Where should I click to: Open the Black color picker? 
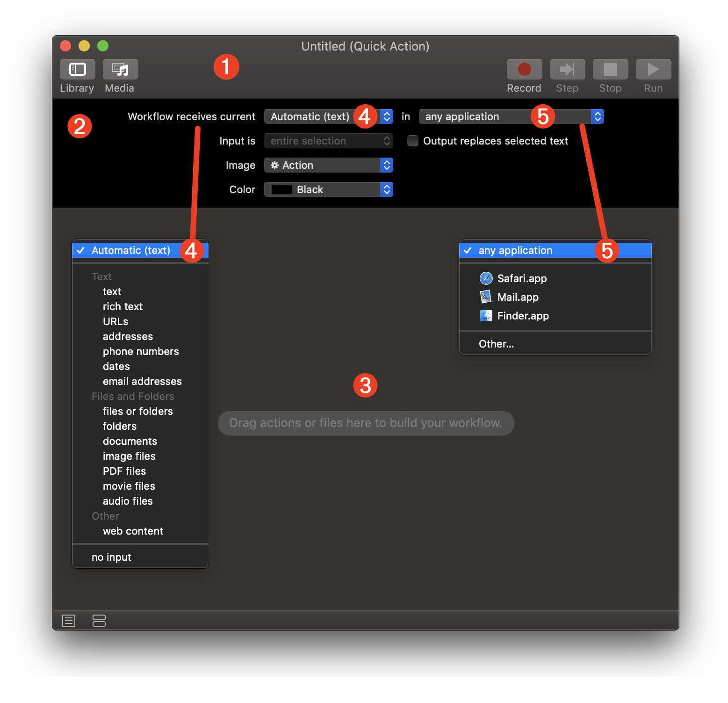point(328,189)
